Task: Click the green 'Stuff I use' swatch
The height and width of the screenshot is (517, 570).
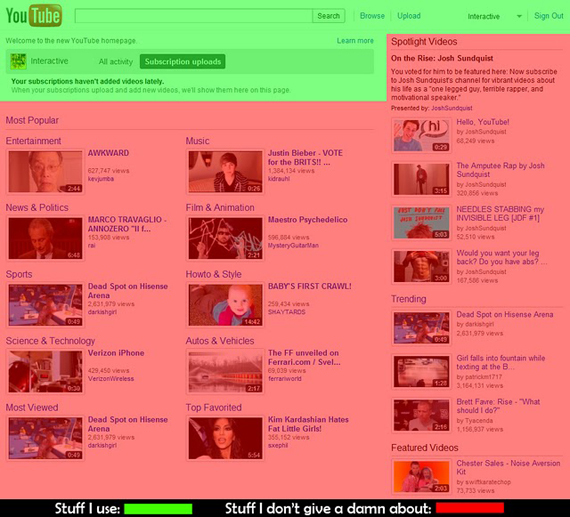Action: pos(158,509)
